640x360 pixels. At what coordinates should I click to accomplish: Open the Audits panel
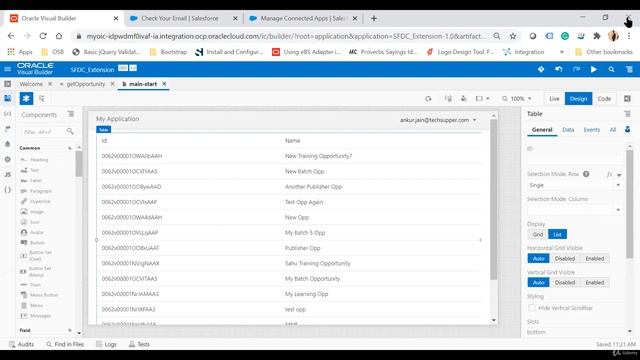pos(21,344)
